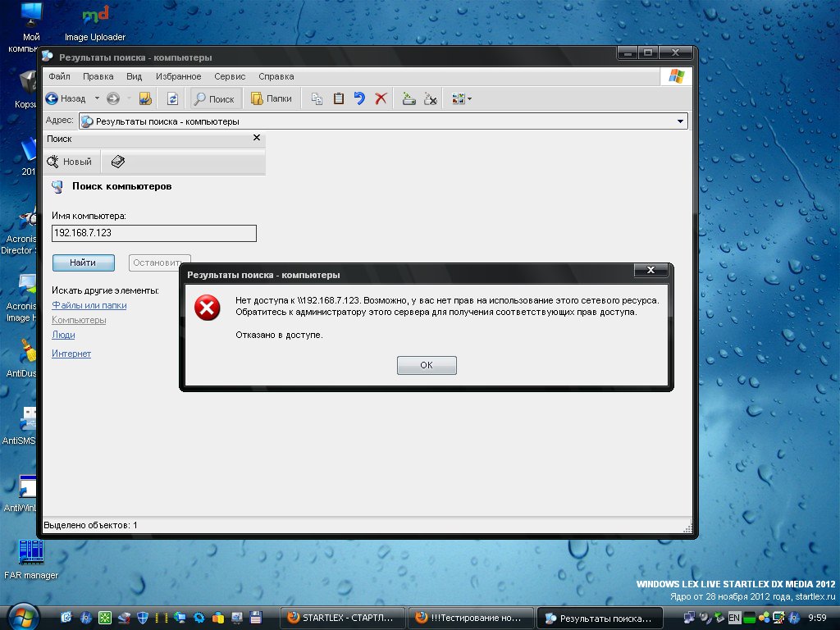Click the Найти search button

pos(83,262)
